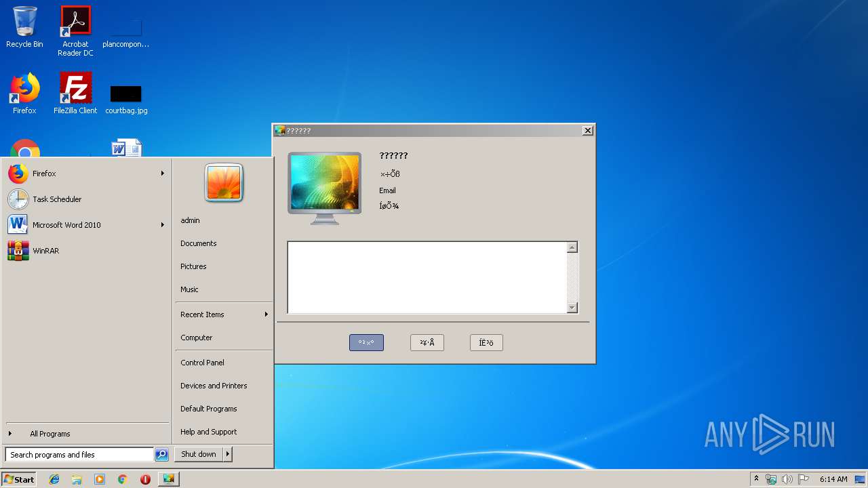Viewport: 868px width, 488px height.
Task: Click the clock showing 6:14 AM
Action: [833, 479]
